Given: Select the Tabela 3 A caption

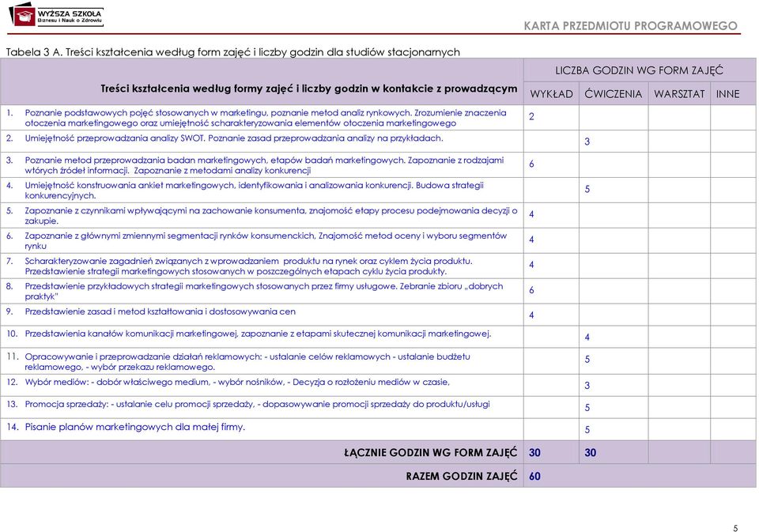Looking at the screenshot, I should [232, 52].
